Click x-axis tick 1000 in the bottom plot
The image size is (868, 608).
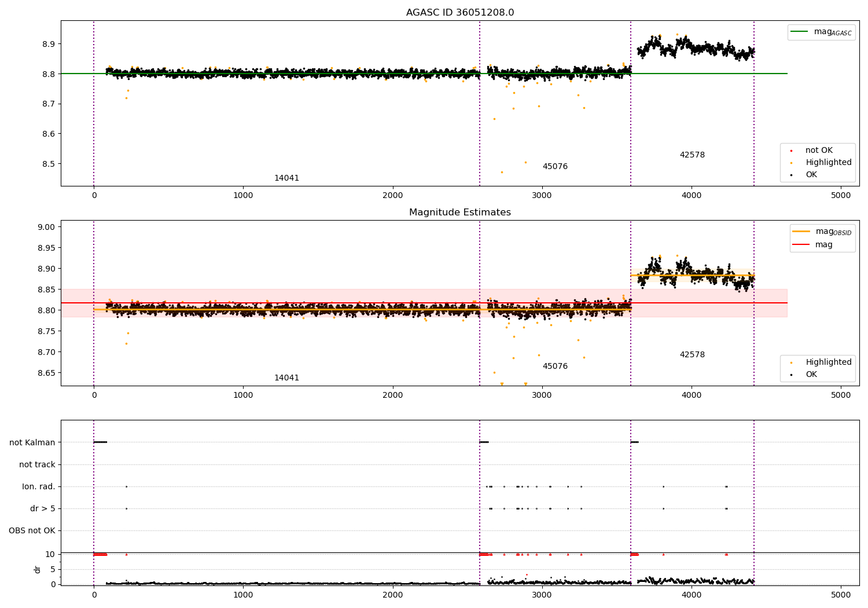click(243, 595)
